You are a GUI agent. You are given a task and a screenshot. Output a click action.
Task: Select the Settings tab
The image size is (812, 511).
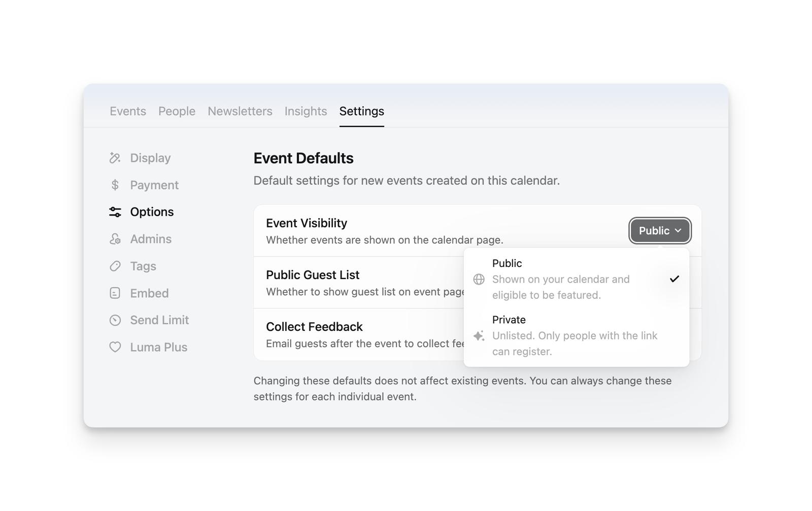pyautogui.click(x=361, y=111)
